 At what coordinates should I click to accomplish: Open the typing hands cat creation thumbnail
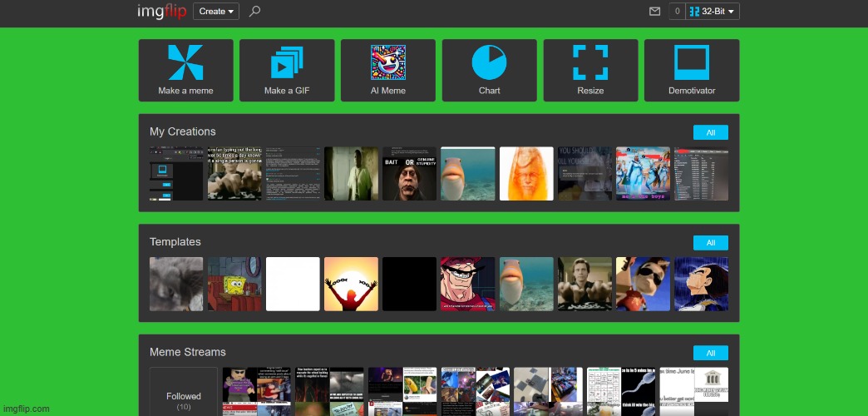(x=234, y=173)
